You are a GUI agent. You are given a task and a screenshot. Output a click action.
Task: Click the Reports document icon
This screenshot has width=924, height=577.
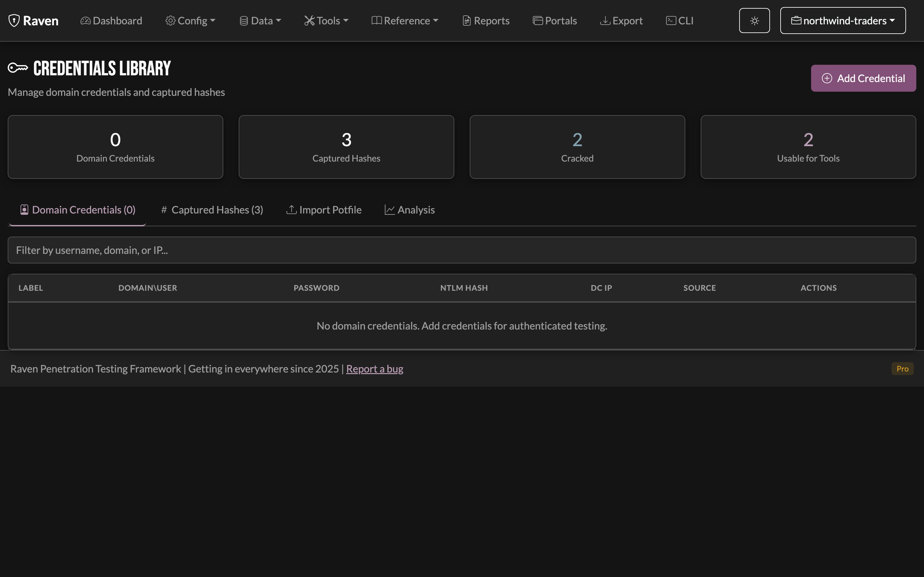466,21
